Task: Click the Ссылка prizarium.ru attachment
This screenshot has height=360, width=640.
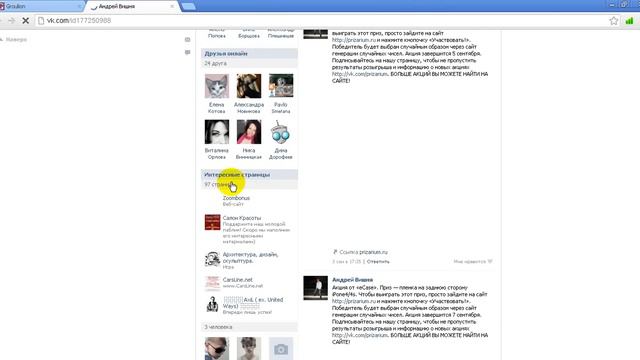Action: [x=360, y=252]
